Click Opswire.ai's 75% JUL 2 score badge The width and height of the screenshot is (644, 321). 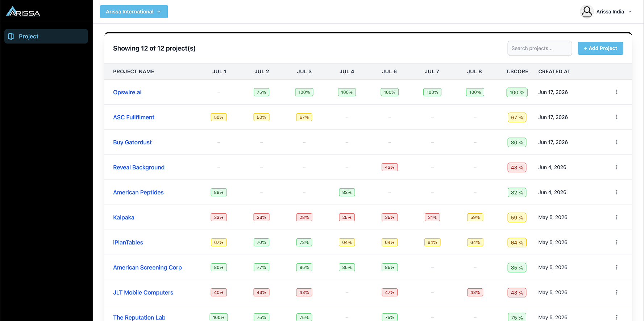[261, 92]
